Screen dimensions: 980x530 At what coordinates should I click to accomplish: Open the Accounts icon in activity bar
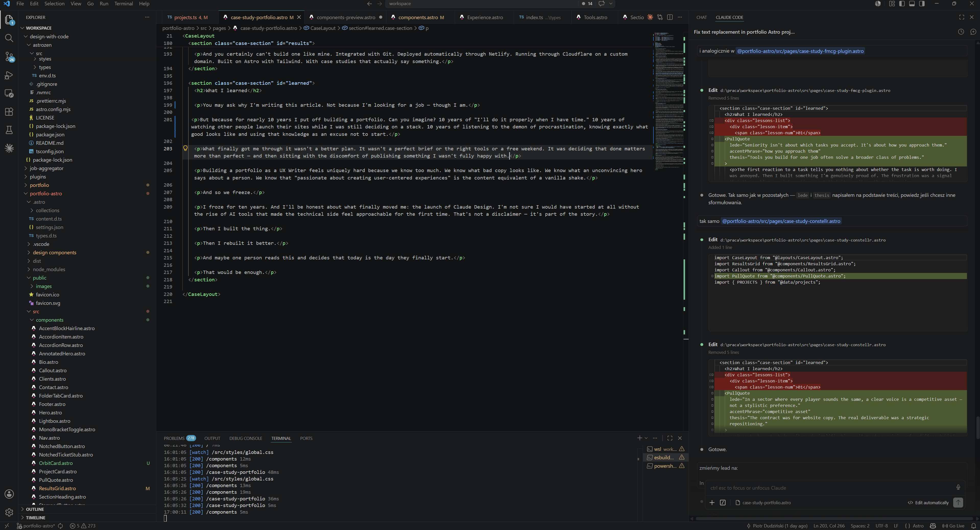(x=9, y=494)
